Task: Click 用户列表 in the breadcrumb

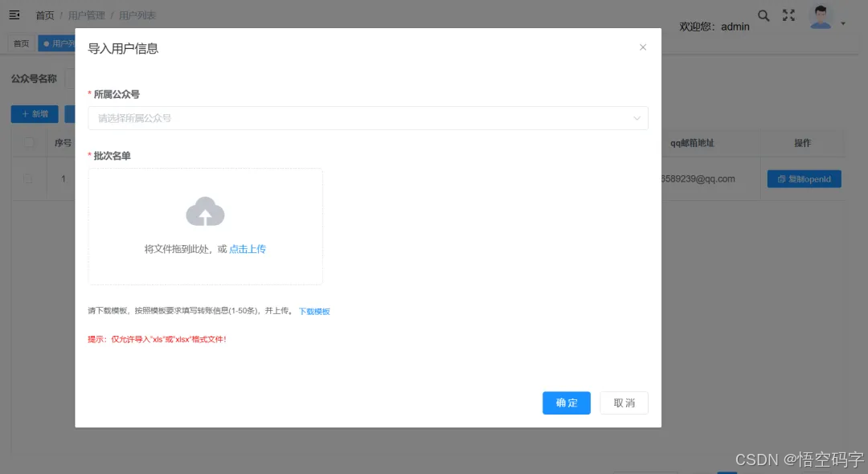Action: [x=137, y=15]
